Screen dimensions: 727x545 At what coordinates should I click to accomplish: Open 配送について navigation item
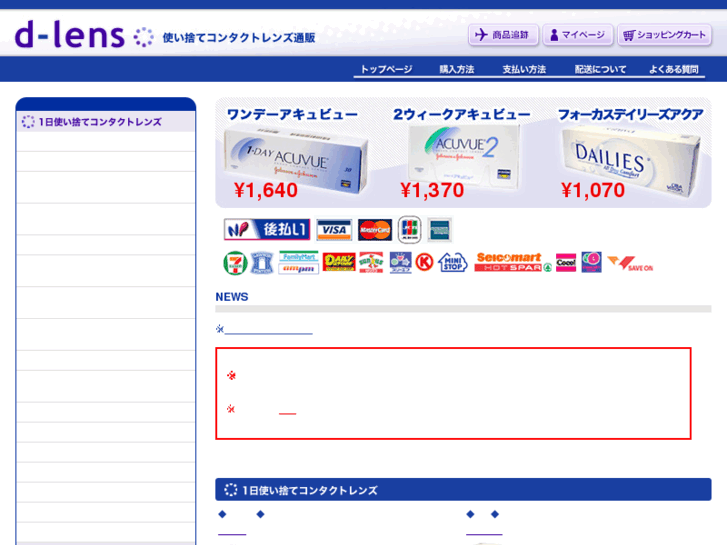600,69
